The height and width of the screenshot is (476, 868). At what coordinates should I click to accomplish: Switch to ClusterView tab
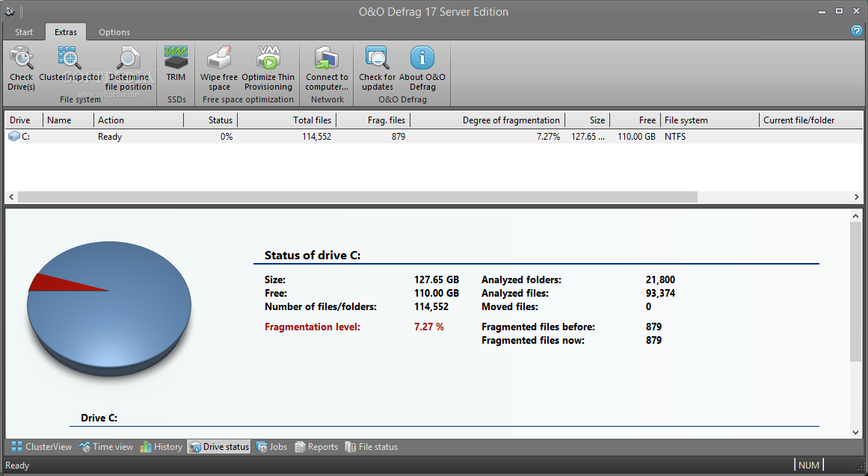(42, 447)
